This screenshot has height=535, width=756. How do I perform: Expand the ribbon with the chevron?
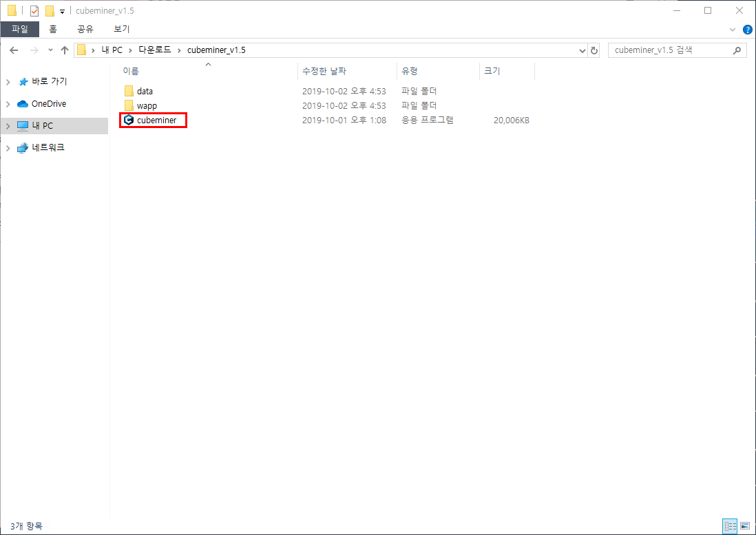pyautogui.click(x=733, y=30)
